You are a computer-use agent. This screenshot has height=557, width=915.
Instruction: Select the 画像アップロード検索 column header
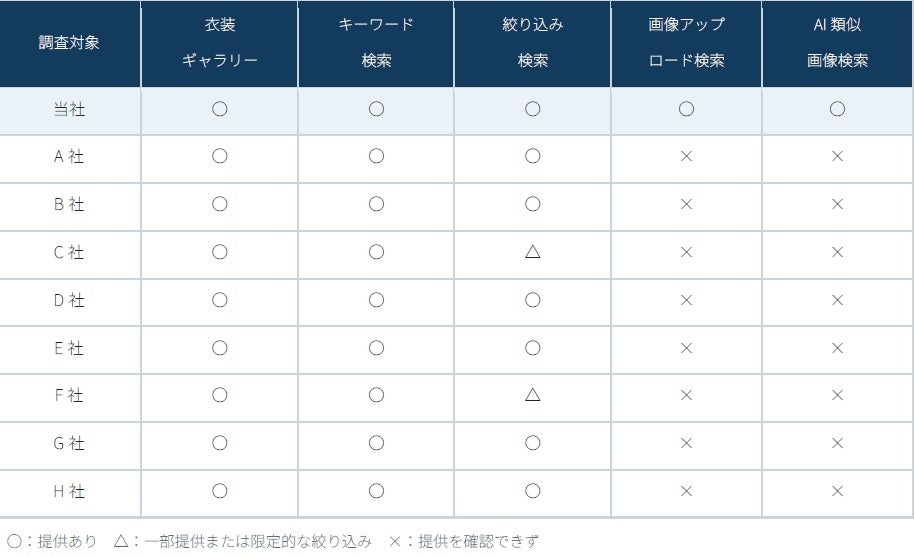click(x=686, y=43)
